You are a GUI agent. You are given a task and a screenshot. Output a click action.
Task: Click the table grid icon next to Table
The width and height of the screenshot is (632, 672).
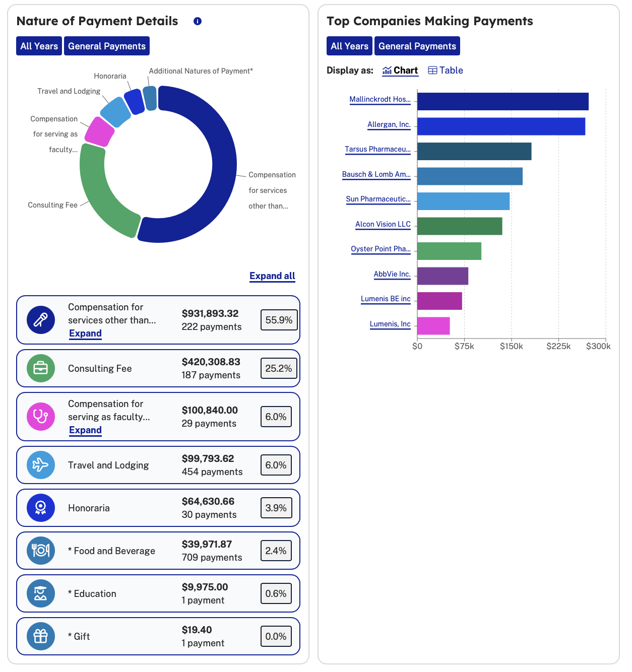click(432, 71)
